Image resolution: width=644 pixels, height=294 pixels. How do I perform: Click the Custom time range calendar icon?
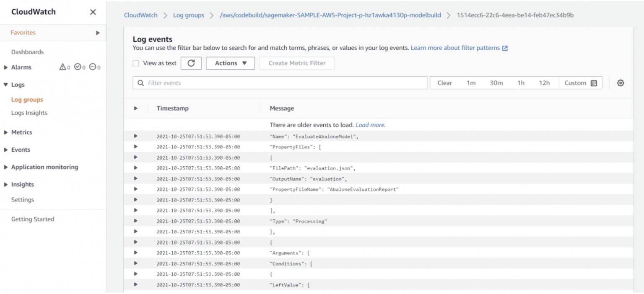point(594,83)
